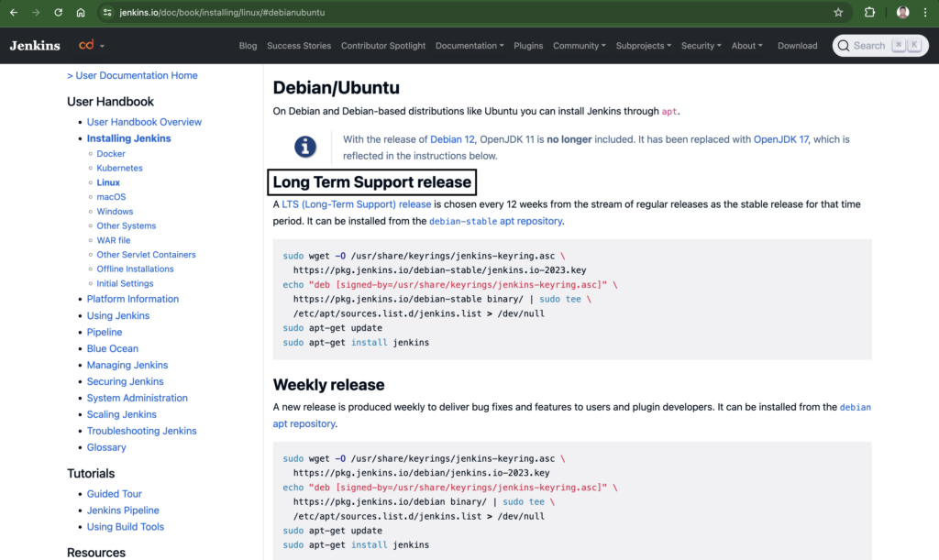939x560 pixels.
Task: Open Other Servlet Containers entry
Action: point(146,254)
